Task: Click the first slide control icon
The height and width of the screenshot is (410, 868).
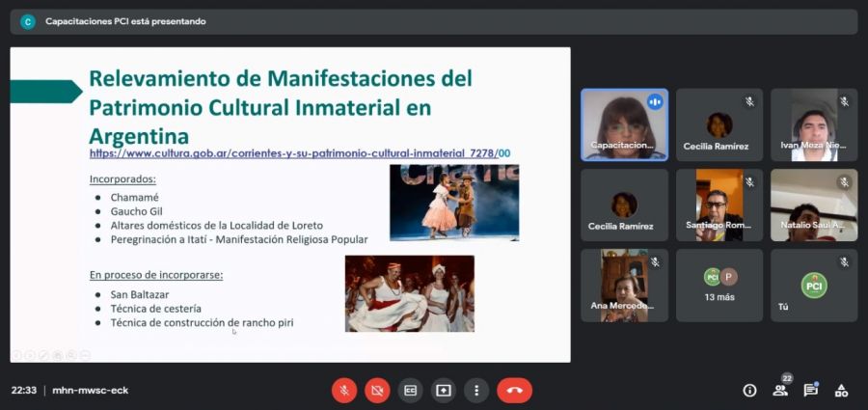Action: pyautogui.click(x=16, y=355)
